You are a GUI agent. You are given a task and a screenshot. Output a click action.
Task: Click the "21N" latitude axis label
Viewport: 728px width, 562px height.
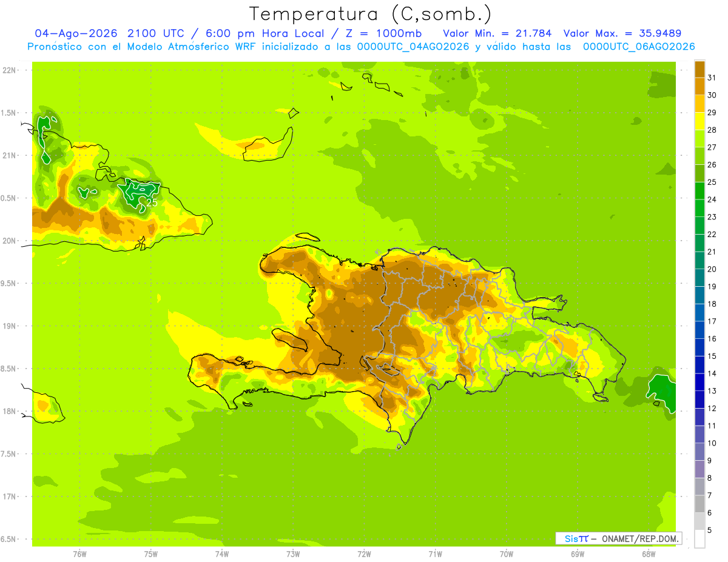point(9,155)
